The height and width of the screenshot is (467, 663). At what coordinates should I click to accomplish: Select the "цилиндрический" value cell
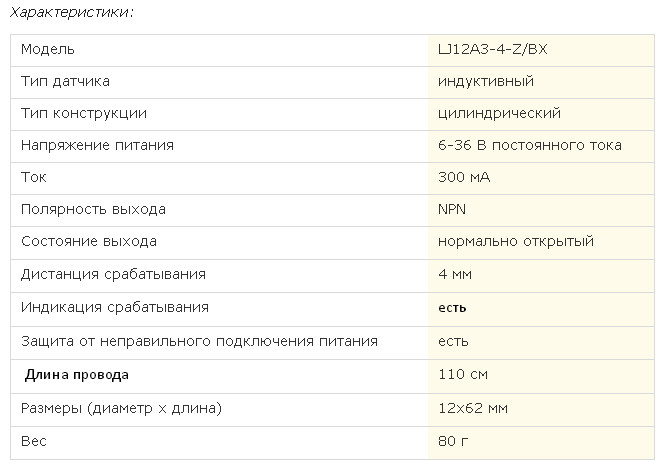tap(499, 113)
